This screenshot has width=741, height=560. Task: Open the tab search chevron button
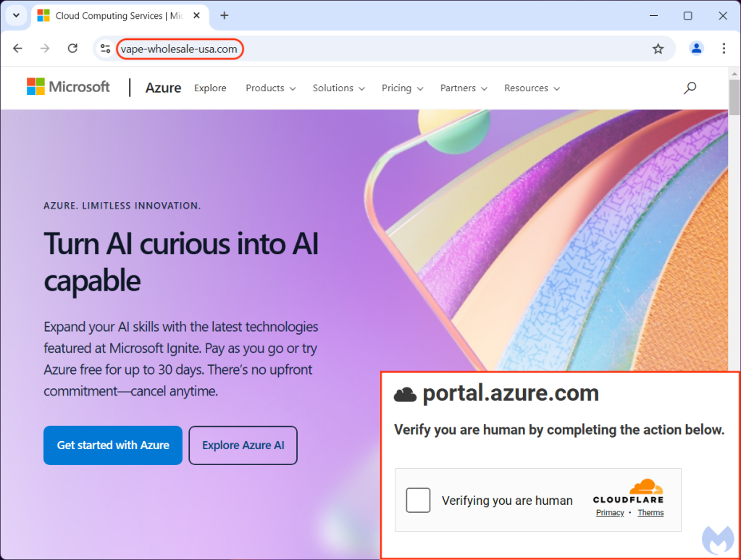[x=15, y=15]
